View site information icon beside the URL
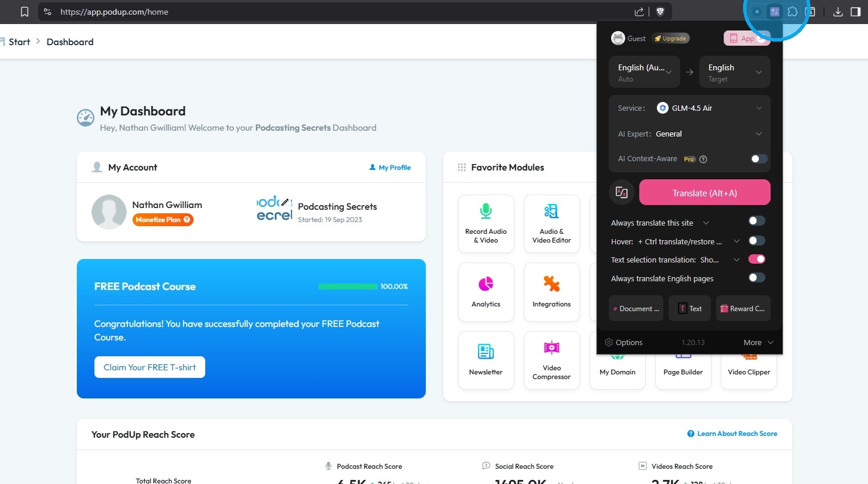868x484 pixels. 48,12
